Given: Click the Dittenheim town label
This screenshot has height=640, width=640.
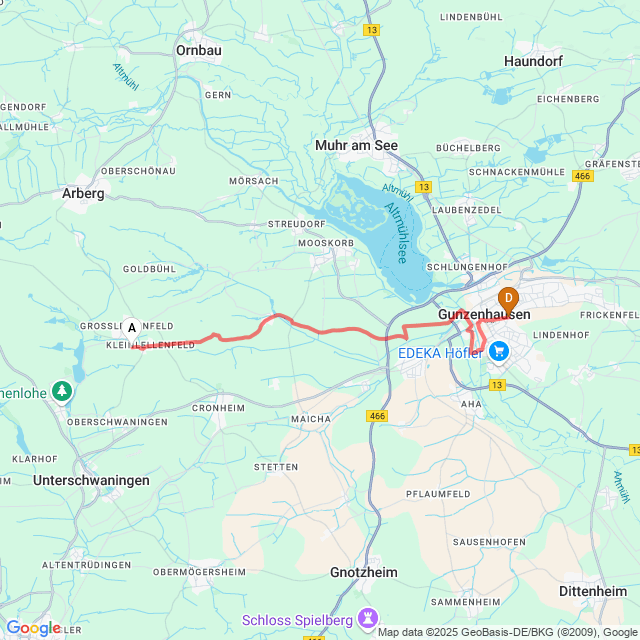Looking at the screenshot, I should coord(593,591).
